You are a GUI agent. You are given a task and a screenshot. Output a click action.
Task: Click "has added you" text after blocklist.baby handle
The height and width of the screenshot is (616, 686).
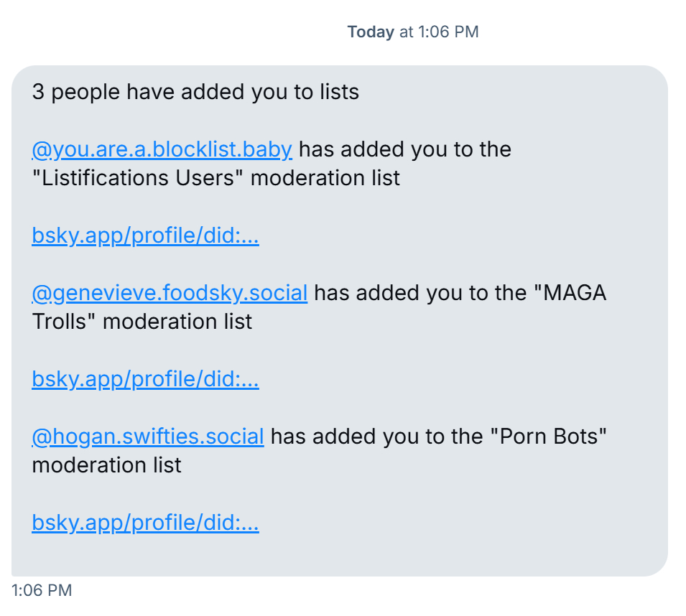(366, 149)
